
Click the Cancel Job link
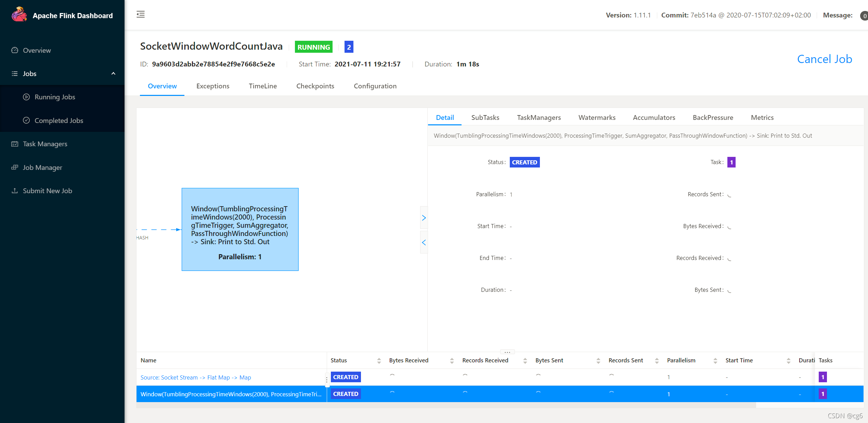tap(824, 59)
